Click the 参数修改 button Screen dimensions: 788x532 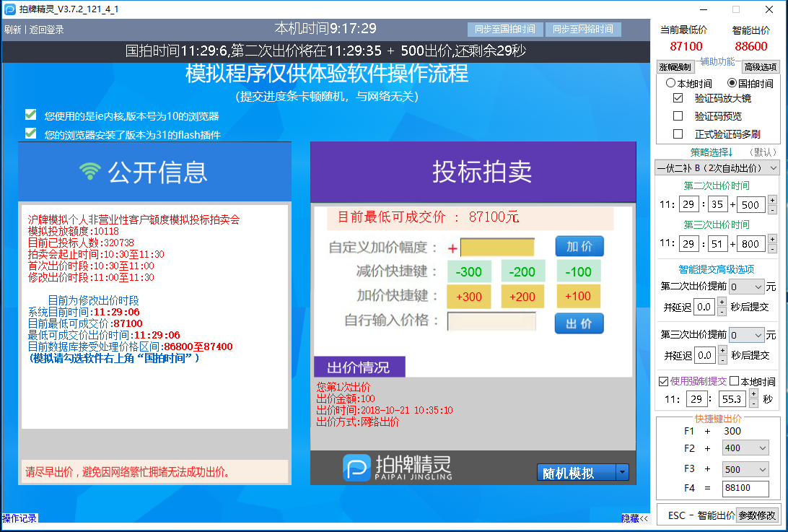[x=758, y=515]
